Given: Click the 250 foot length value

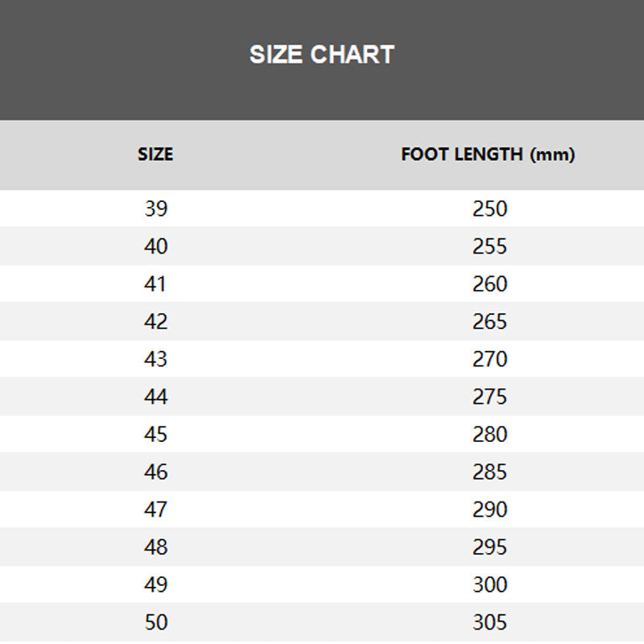Looking at the screenshot, I should point(489,208).
